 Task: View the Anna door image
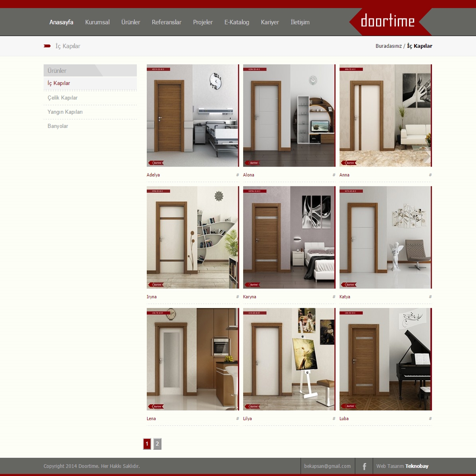[386, 115]
